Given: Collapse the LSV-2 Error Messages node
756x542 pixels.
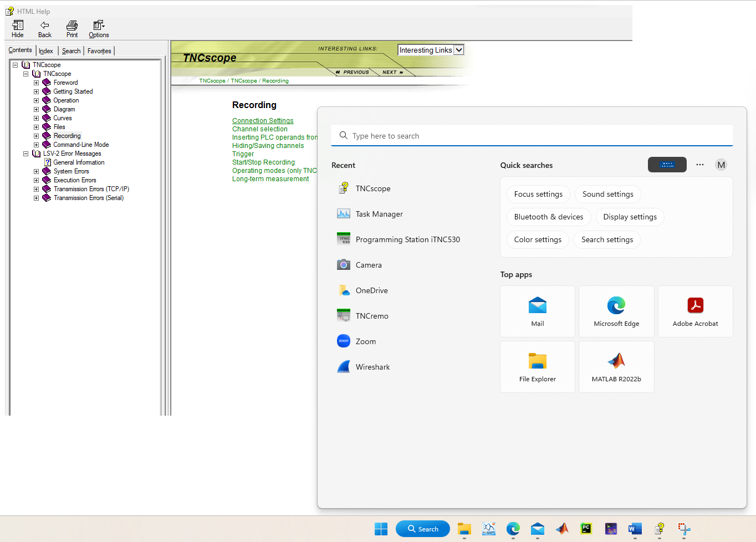Looking at the screenshot, I should coord(25,154).
